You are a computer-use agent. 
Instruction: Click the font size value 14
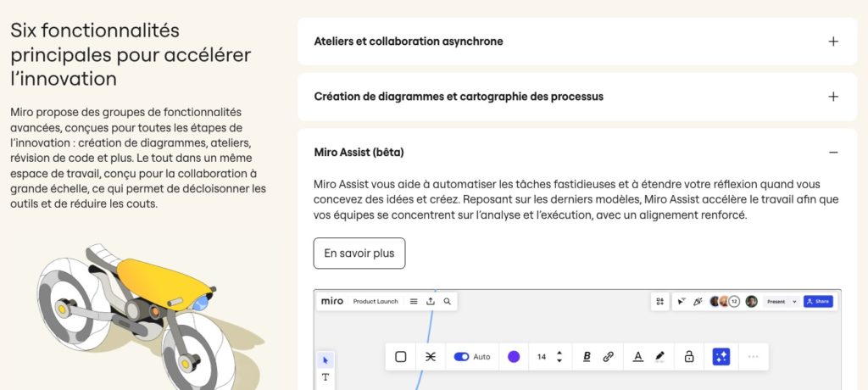pos(542,357)
